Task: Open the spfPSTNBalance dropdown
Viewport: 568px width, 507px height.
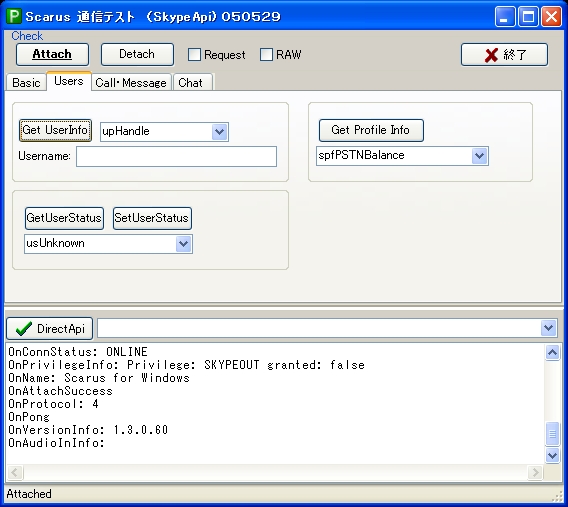Action: [x=479, y=156]
